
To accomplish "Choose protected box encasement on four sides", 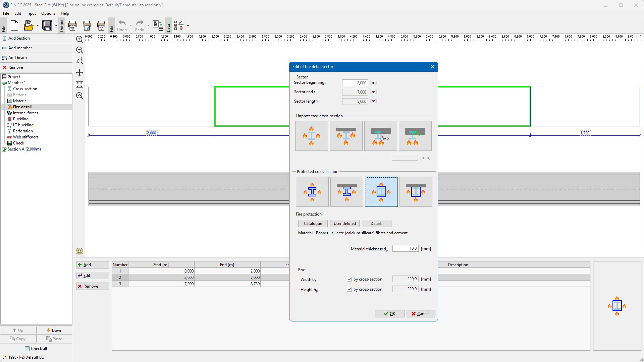I will click(381, 192).
